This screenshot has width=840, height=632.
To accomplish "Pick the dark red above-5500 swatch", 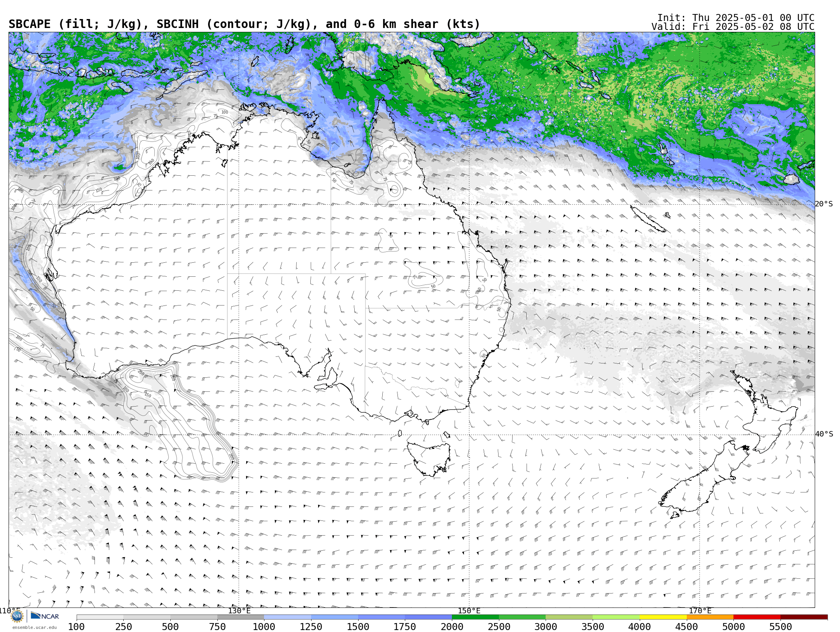I will point(804,617).
